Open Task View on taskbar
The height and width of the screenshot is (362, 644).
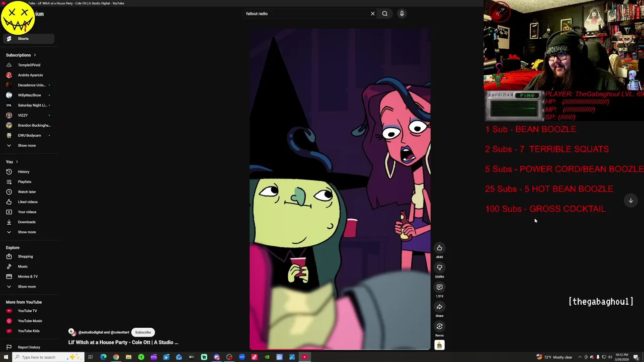(x=91, y=357)
